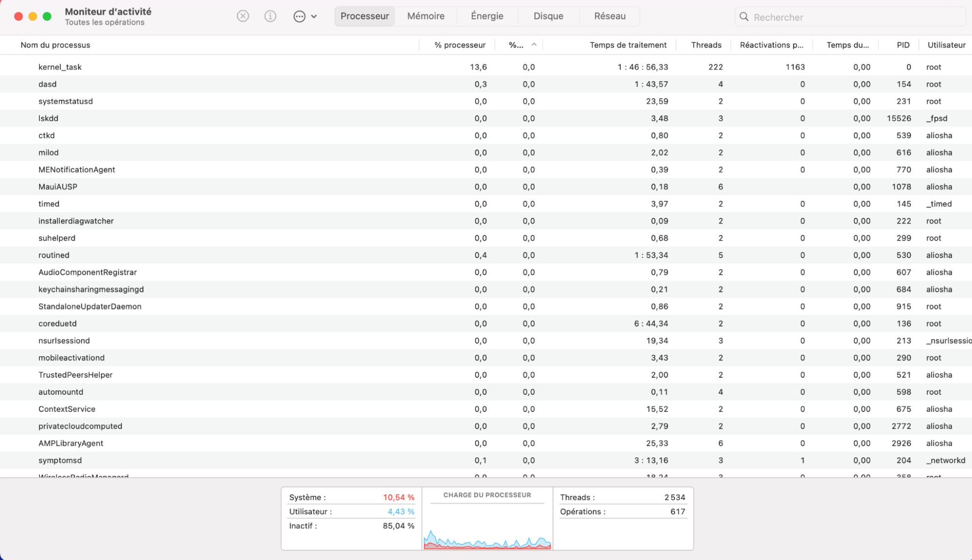Click the Threads column header

pos(706,45)
